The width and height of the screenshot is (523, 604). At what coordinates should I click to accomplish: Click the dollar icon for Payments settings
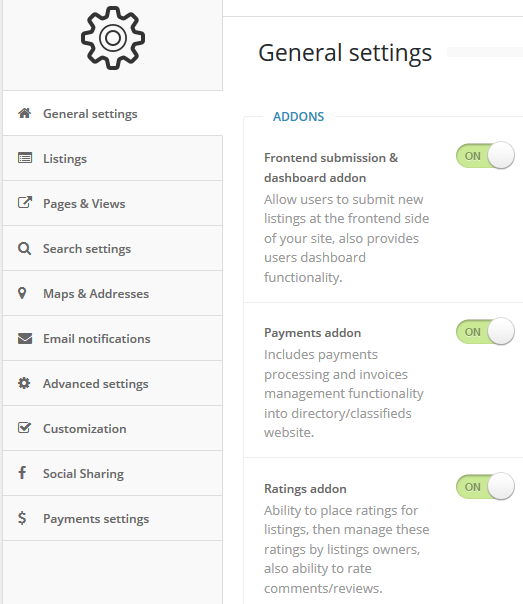coord(22,518)
